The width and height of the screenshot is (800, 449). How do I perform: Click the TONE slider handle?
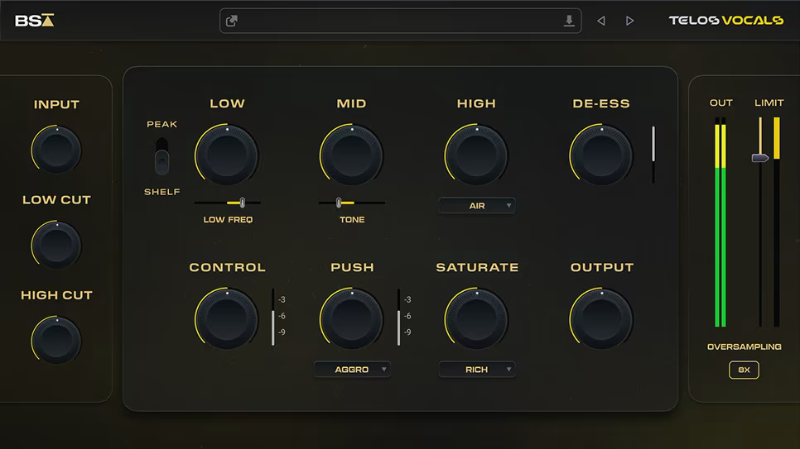[338, 203]
